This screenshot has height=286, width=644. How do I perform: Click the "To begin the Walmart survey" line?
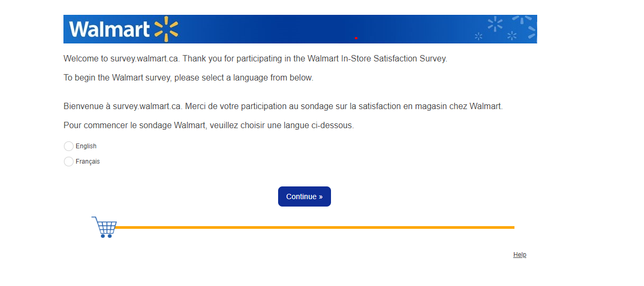coord(188,78)
